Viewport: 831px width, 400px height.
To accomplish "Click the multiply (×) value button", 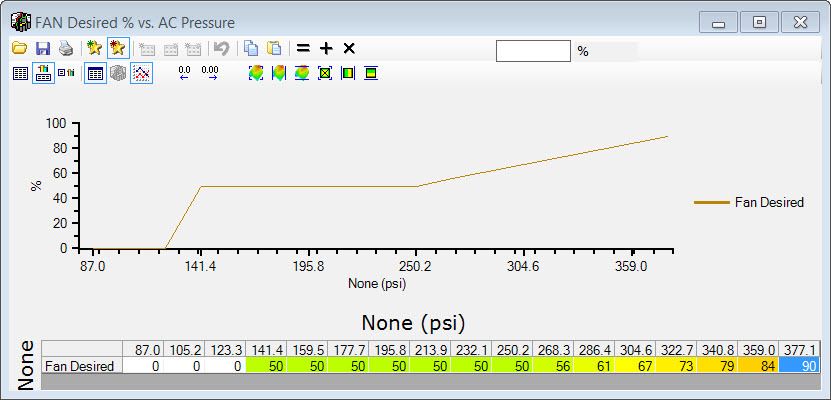I will point(349,49).
